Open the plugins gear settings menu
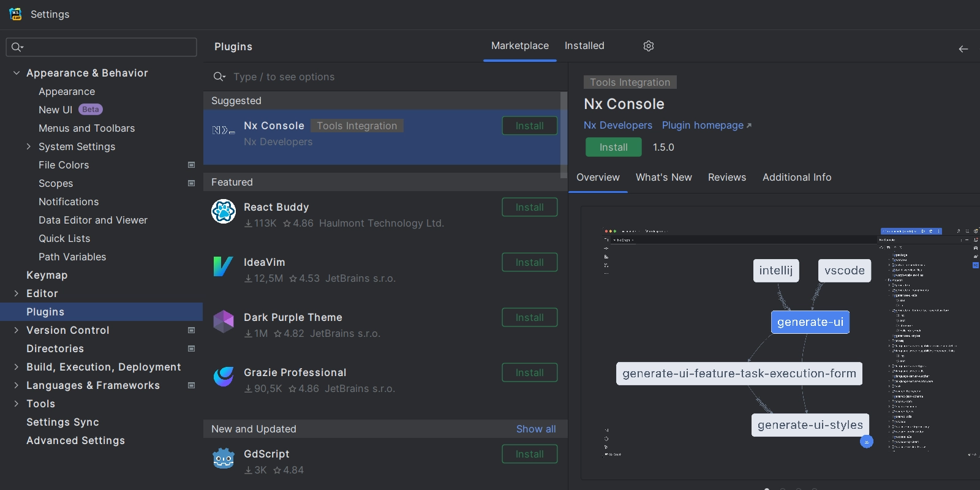980x490 pixels. pyautogui.click(x=649, y=46)
